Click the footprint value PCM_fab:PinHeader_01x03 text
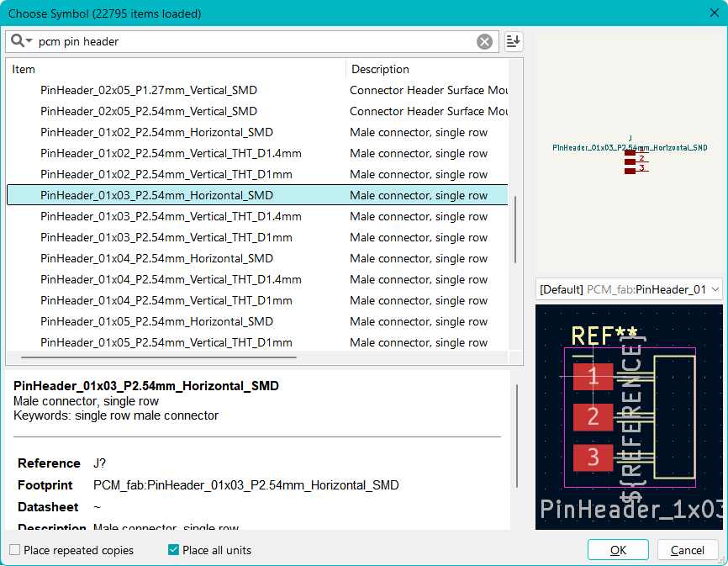Screen dimensions: 728x566 coord(245,485)
